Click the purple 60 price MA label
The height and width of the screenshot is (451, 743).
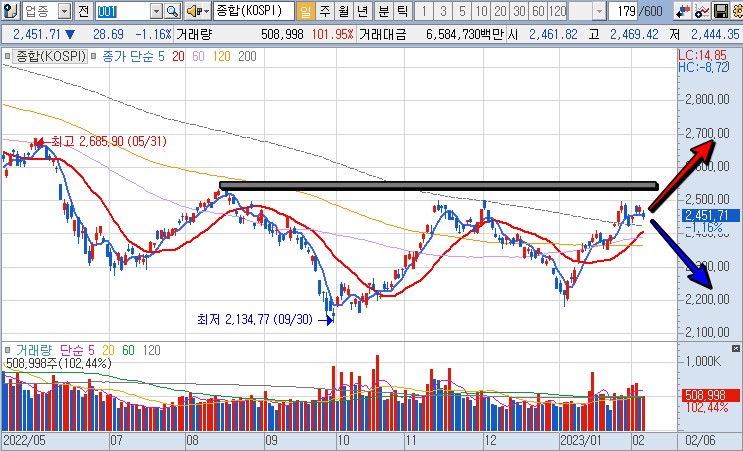[x=198, y=57]
